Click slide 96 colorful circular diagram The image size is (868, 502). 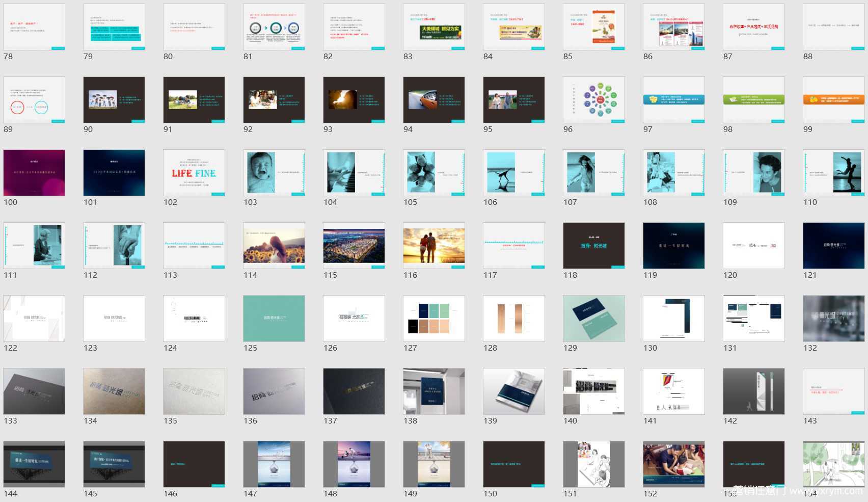(594, 100)
